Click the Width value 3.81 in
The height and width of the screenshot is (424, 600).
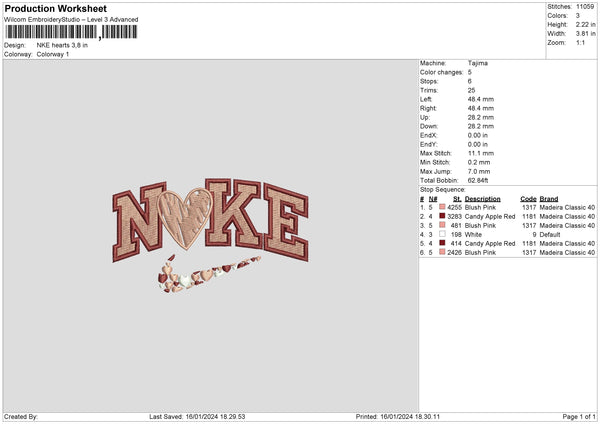(585, 34)
